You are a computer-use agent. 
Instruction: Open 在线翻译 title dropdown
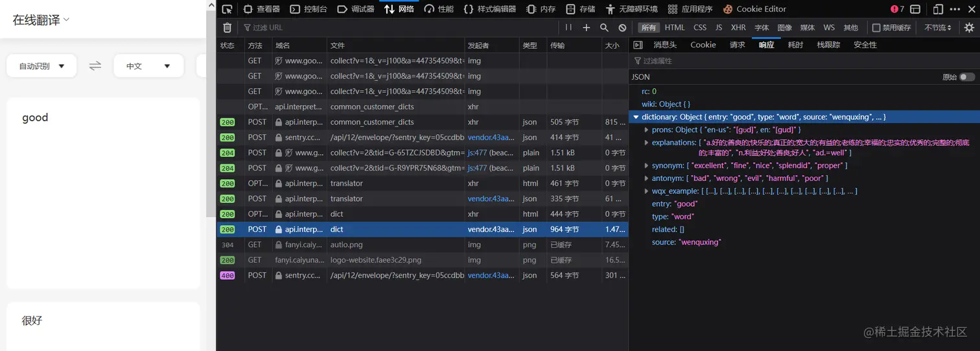tap(41, 20)
